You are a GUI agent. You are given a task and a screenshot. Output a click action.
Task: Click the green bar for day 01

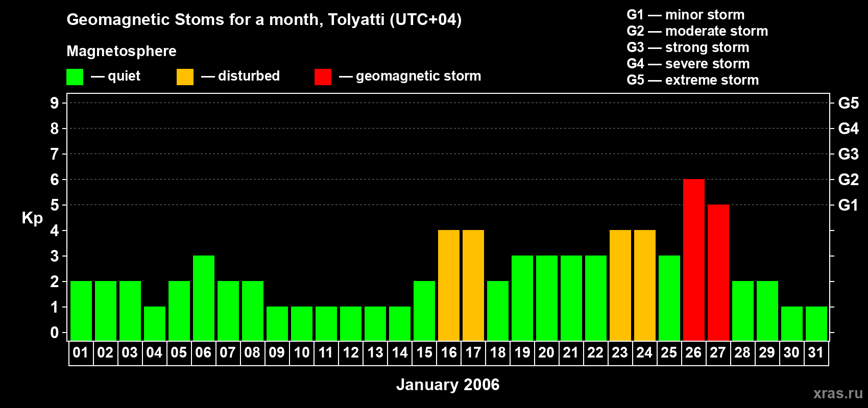pyautogui.click(x=81, y=311)
